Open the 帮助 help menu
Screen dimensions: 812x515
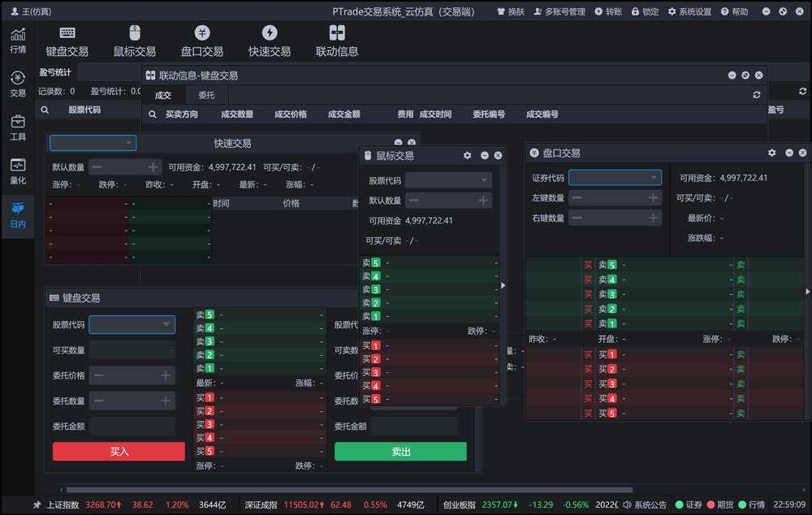point(734,11)
